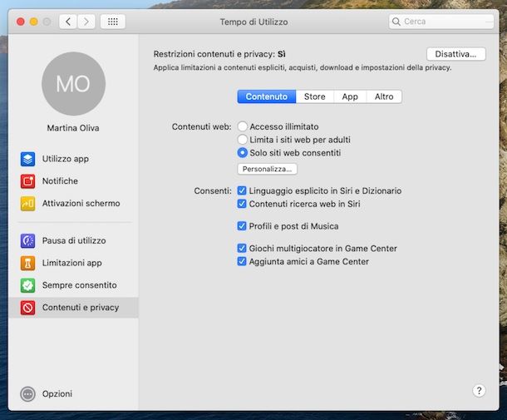Open help with the question mark button
Viewport: 507px width, 420px height.
(x=479, y=391)
